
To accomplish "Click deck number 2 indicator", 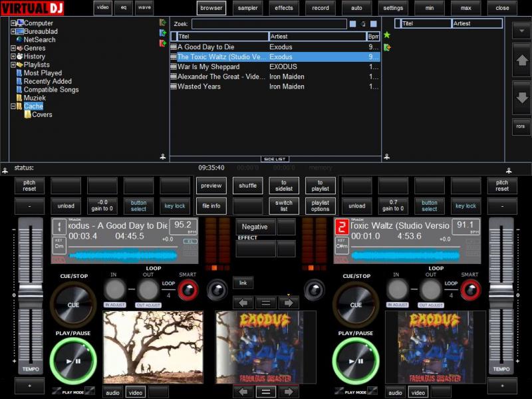I will [341, 227].
